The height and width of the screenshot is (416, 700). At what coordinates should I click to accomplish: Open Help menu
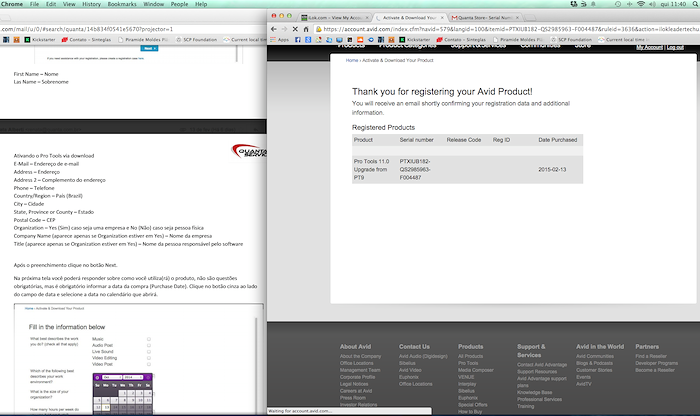tap(201, 4)
